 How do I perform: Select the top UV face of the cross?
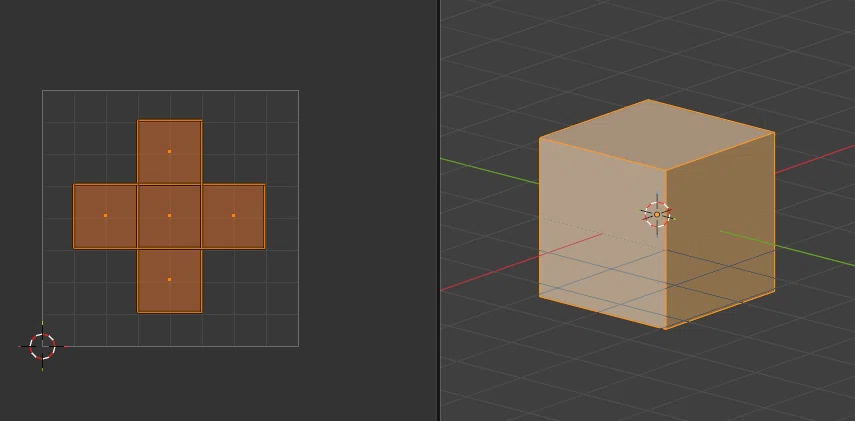[170, 152]
